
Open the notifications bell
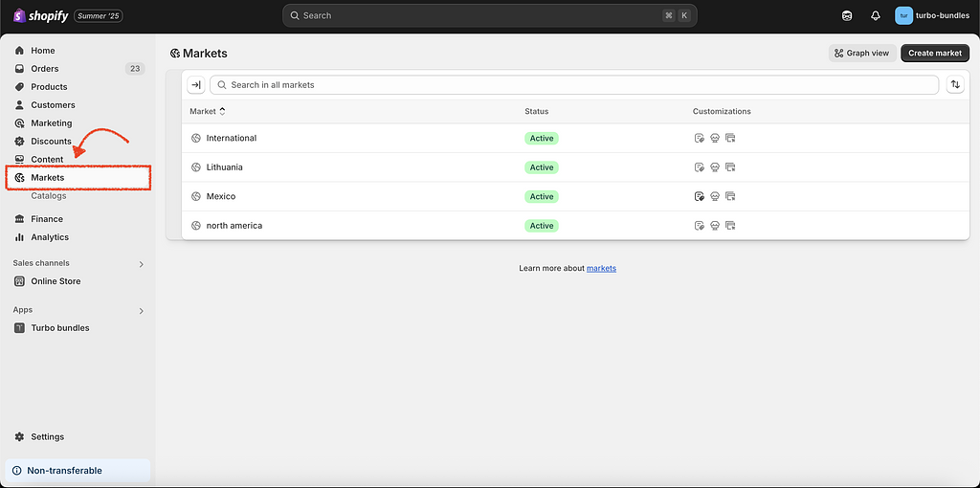[x=875, y=15]
